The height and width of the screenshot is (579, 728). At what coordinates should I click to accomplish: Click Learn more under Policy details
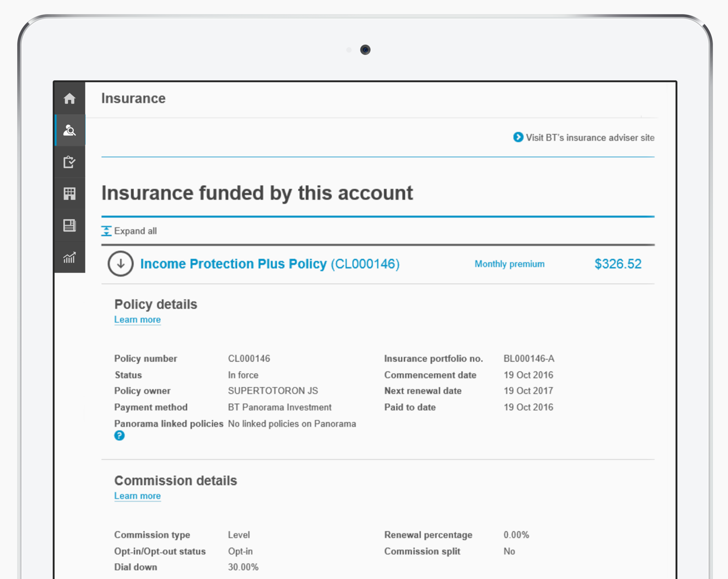pos(137,320)
